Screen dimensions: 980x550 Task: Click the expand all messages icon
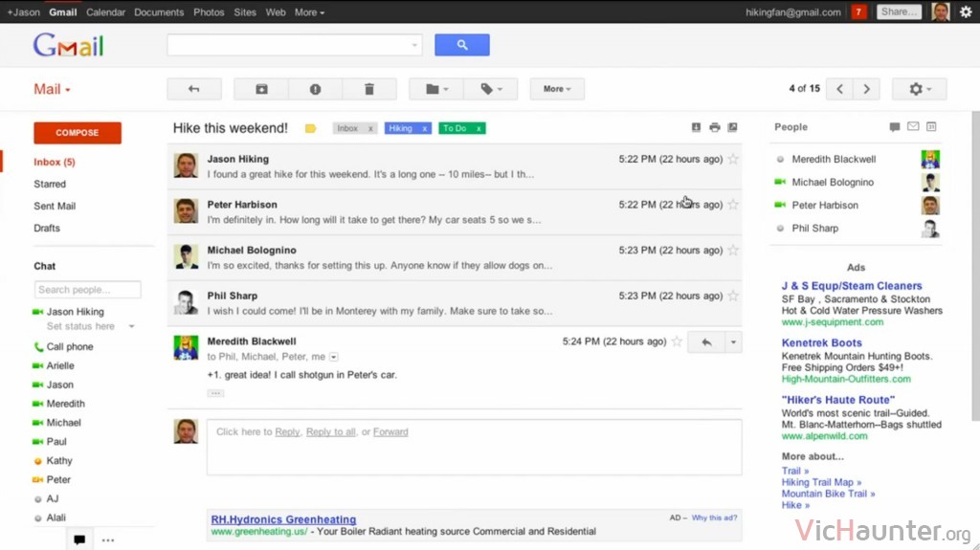click(x=697, y=127)
